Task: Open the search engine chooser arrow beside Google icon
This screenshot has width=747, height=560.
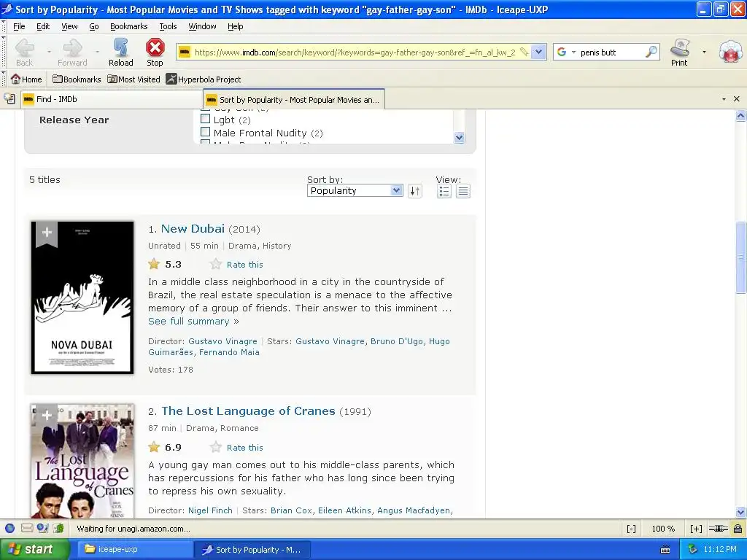Action: tap(573, 52)
